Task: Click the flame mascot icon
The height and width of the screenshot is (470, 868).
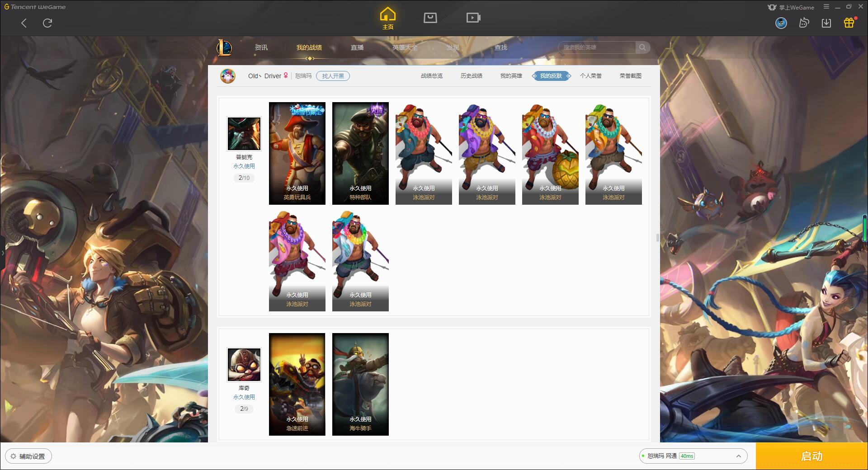Action: 804,23
